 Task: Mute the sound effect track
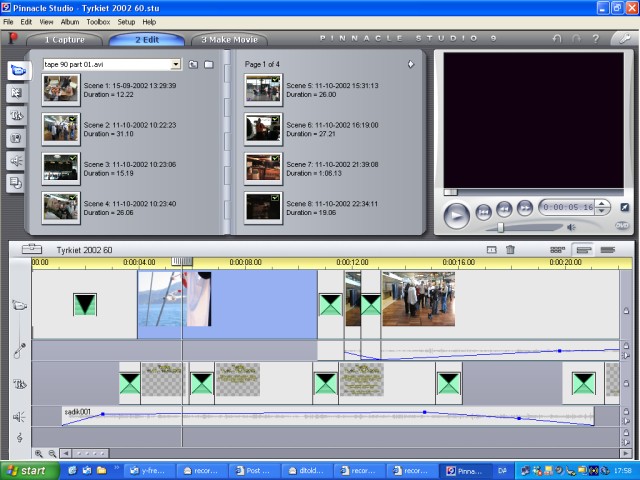pos(626,421)
